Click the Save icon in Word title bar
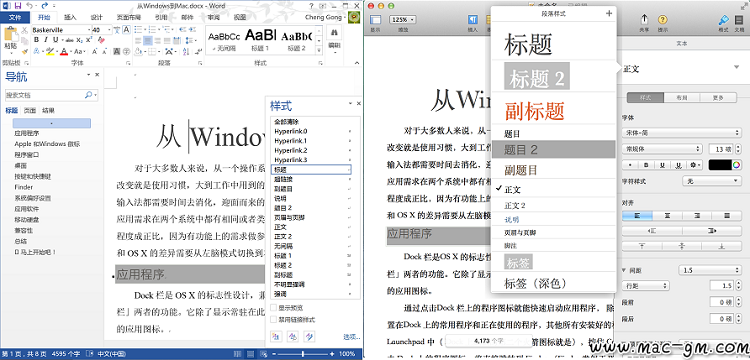Screen dimensions: 750x360 (18, 6)
